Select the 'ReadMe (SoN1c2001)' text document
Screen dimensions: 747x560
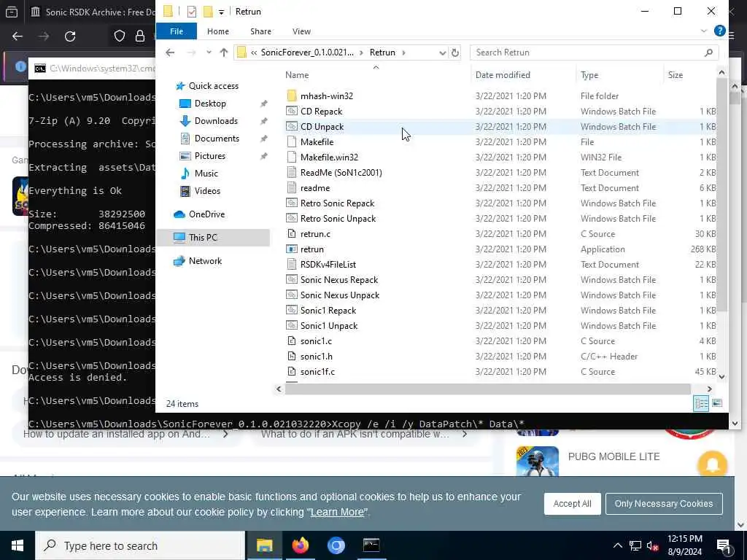pos(341,172)
